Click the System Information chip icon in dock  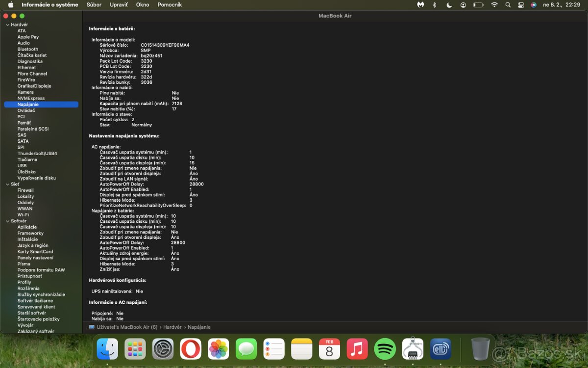click(x=413, y=349)
